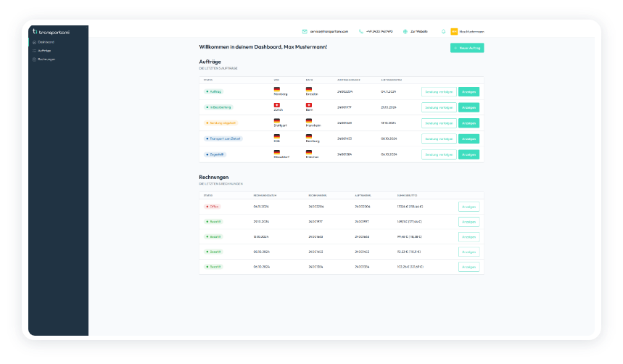623x364 pixels.
Task: Track shipment for Zürich to Bern order
Action: pyautogui.click(x=439, y=107)
